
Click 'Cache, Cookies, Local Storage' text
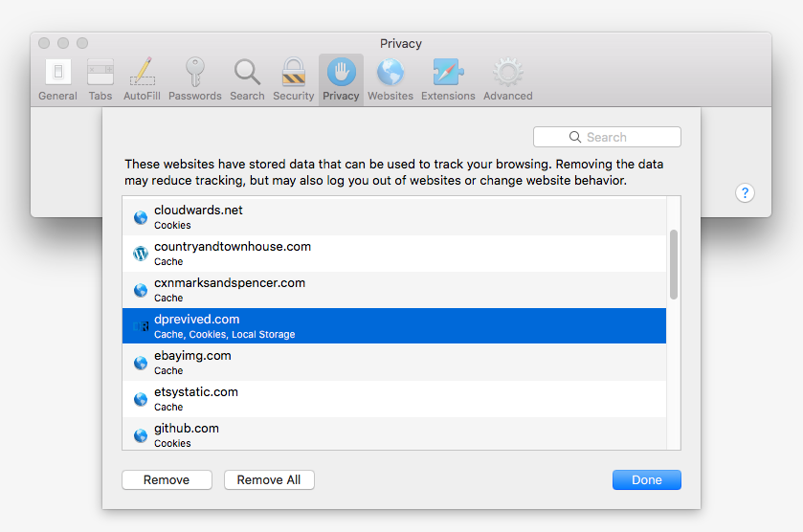[224, 334]
